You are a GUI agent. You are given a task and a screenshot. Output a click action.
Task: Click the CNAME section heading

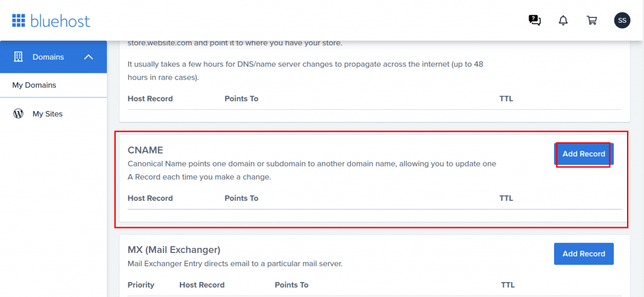(145, 149)
